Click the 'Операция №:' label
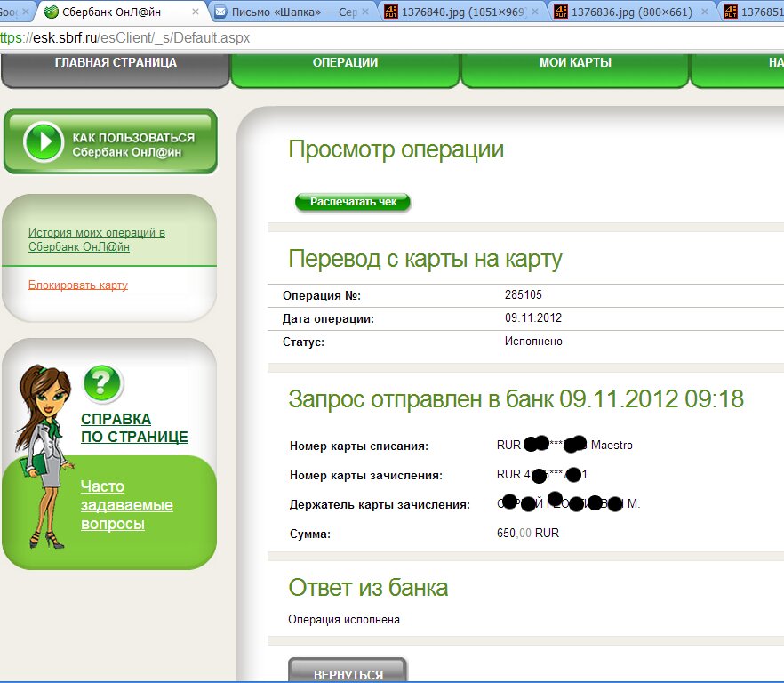The image size is (784, 683). click(x=322, y=296)
